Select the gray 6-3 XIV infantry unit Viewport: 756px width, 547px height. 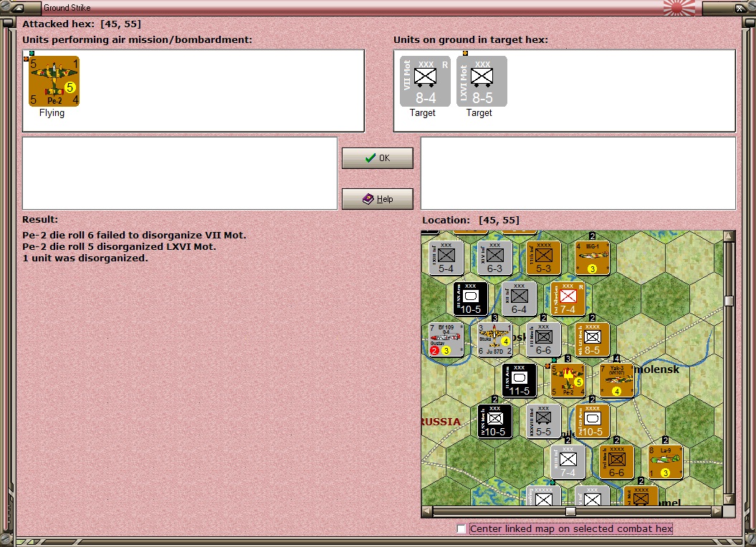(494, 258)
